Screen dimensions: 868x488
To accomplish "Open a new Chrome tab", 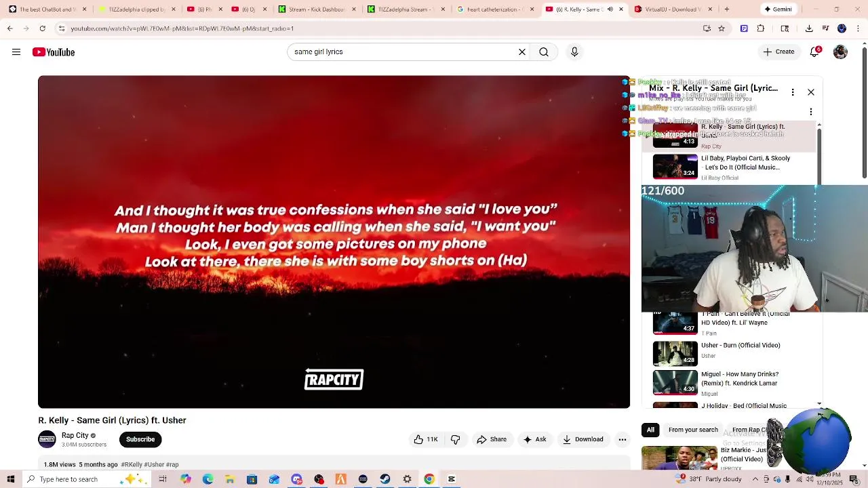I will (x=726, y=9).
